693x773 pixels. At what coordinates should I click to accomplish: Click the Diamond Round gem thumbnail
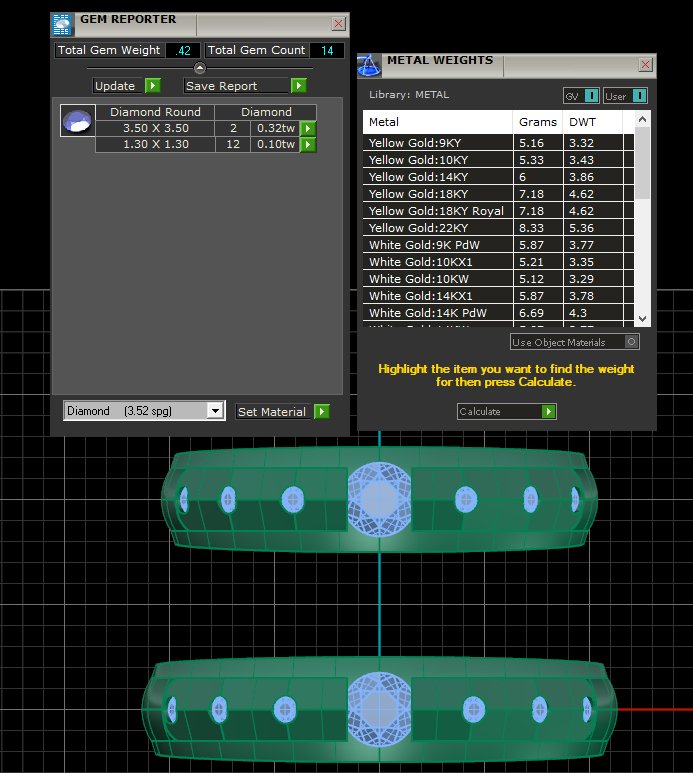[x=78, y=120]
